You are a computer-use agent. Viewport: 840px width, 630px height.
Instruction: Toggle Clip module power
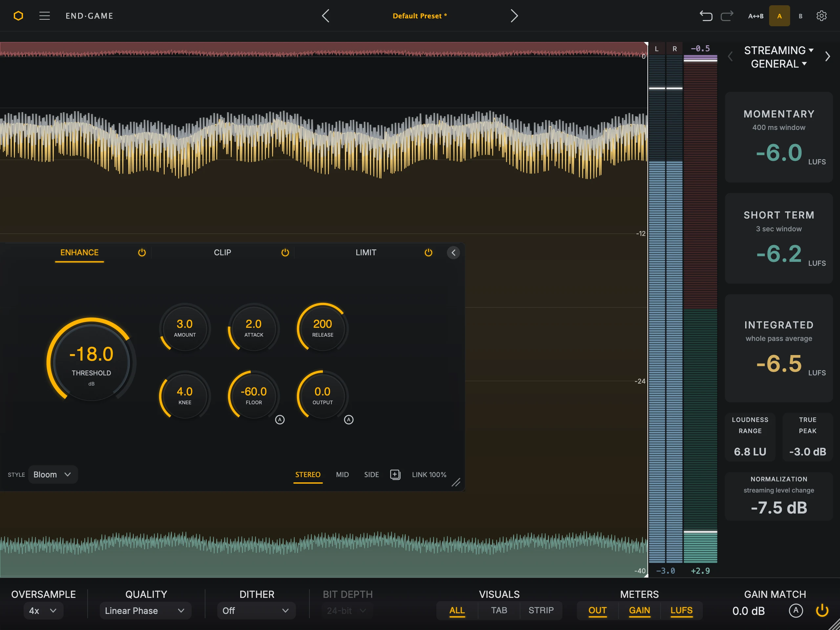click(x=285, y=253)
